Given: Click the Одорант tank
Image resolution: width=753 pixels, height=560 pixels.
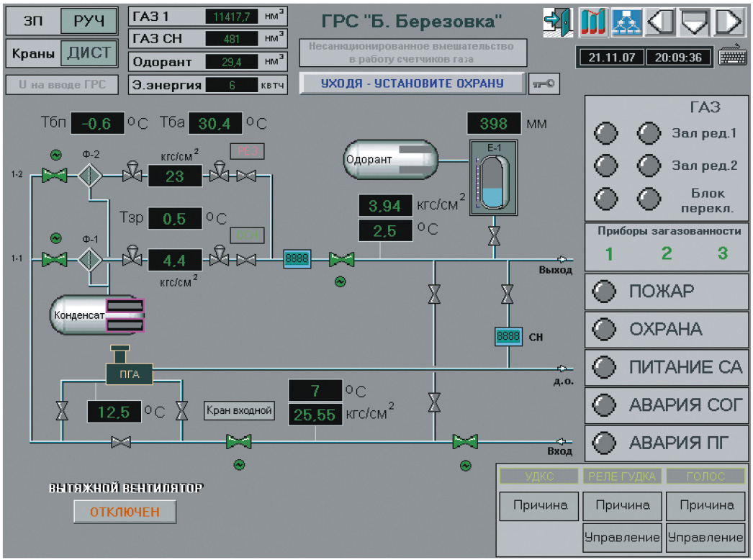Looking at the screenshot, I should (390, 160).
